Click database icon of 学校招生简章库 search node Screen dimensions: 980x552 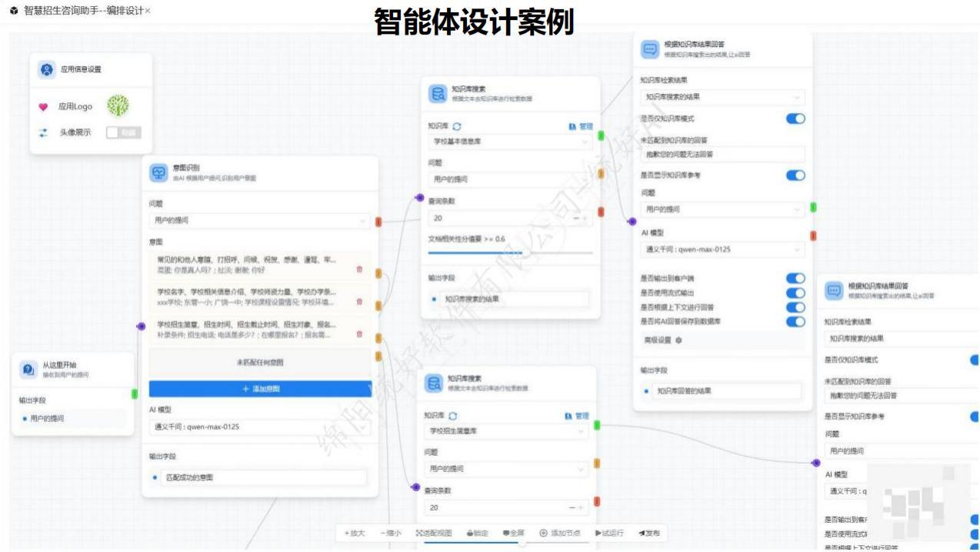pos(435,383)
